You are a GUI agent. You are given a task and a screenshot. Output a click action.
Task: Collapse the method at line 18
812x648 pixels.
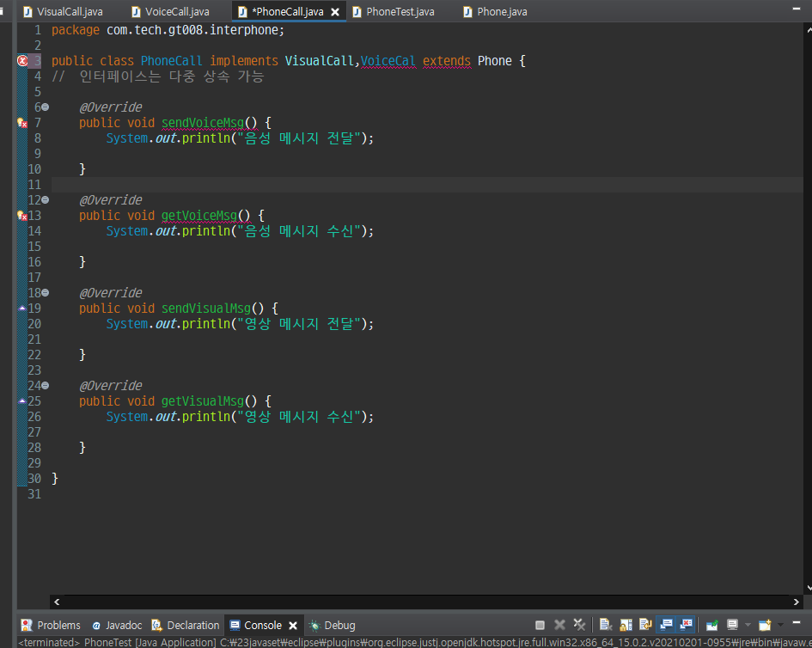pos(46,293)
